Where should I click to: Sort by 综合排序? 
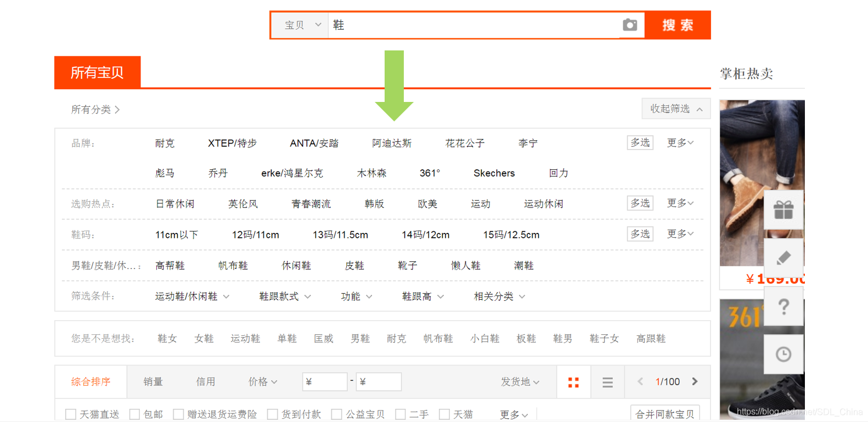pos(91,382)
